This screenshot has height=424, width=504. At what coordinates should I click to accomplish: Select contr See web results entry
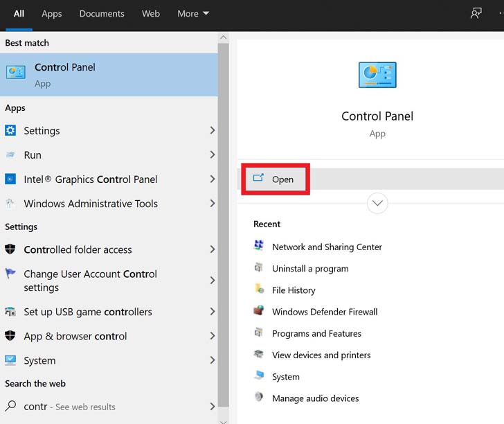pyautogui.click(x=109, y=406)
